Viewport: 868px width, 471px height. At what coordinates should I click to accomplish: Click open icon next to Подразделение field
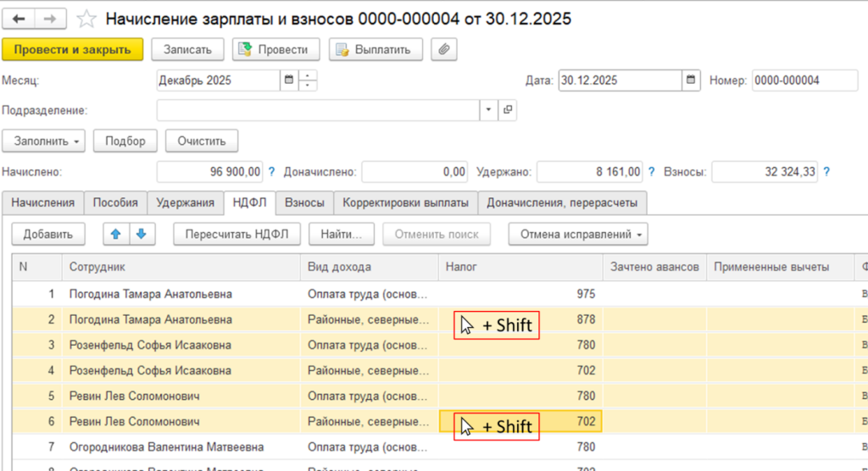tap(508, 110)
